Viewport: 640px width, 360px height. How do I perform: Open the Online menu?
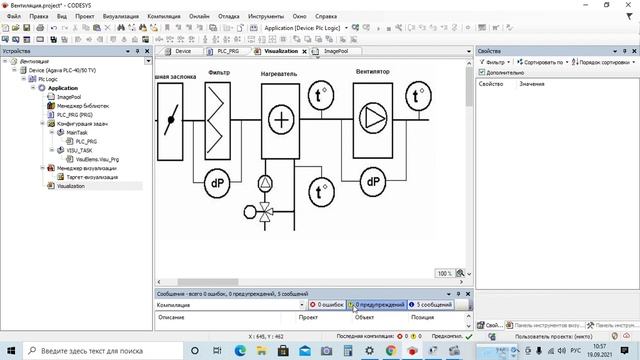tap(199, 16)
